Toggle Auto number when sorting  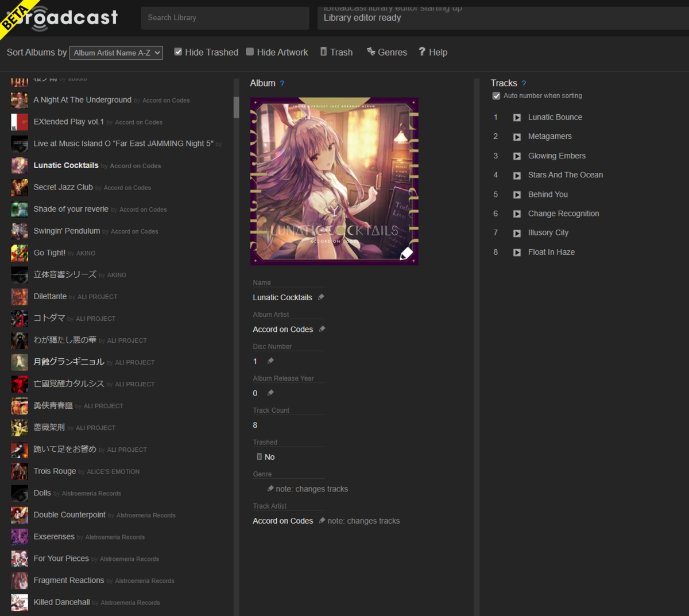click(496, 96)
